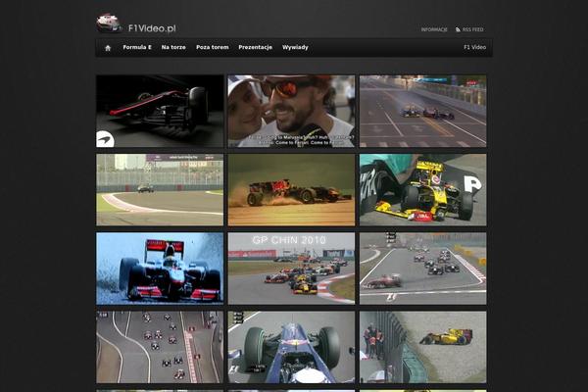Open the Wywiady section
Viewport: 588px width, 392px height.
coord(295,47)
